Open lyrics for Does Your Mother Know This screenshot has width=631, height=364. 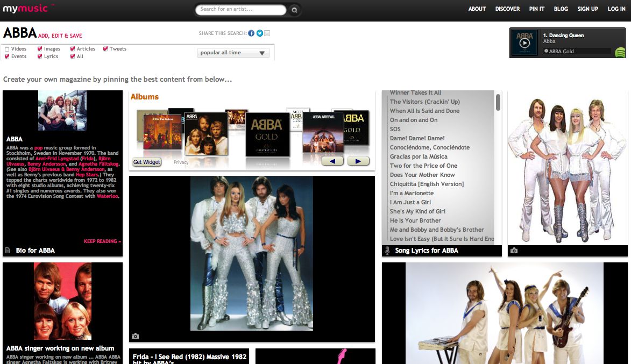click(422, 175)
